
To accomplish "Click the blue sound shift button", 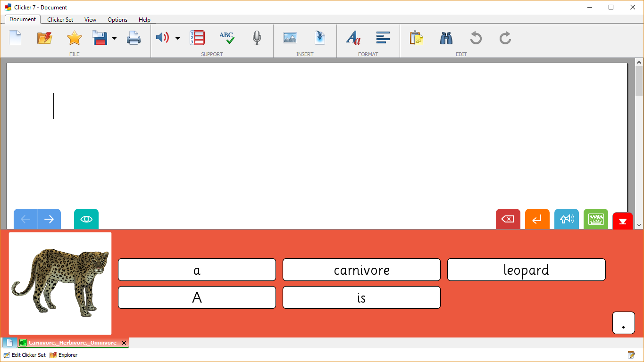I will [567, 219].
